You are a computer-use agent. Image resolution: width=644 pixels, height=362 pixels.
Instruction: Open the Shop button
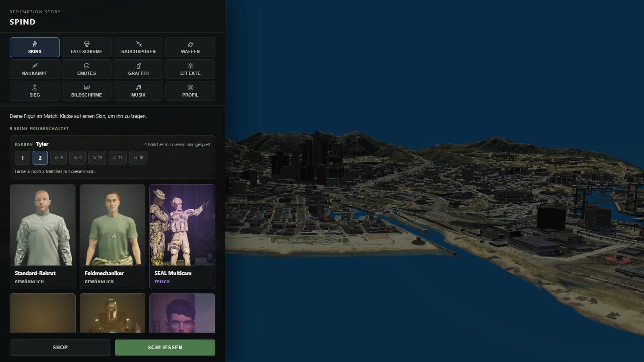click(x=60, y=348)
